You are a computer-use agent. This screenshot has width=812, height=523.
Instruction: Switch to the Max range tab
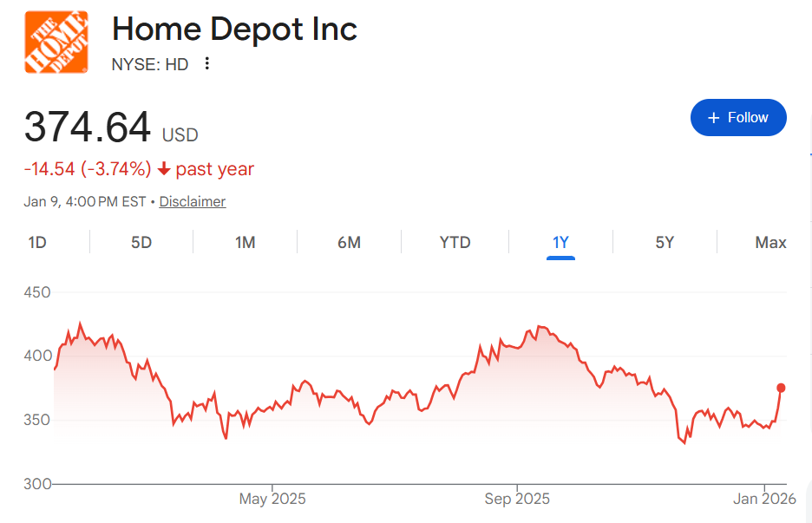tap(770, 242)
